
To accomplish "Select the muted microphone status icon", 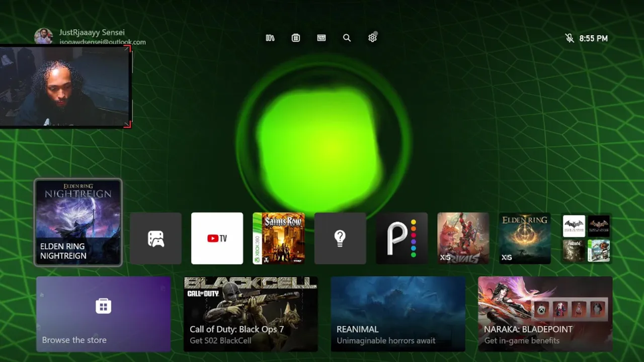I will click(x=570, y=38).
